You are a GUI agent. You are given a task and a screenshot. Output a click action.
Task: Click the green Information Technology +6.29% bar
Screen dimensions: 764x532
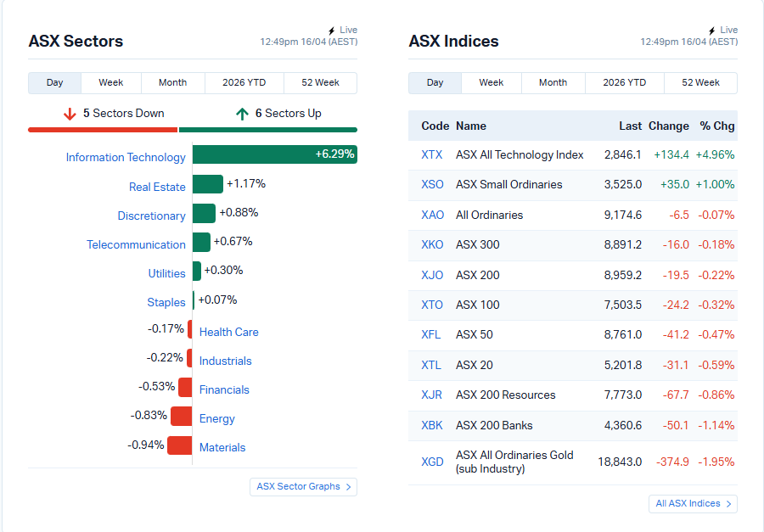pos(273,154)
